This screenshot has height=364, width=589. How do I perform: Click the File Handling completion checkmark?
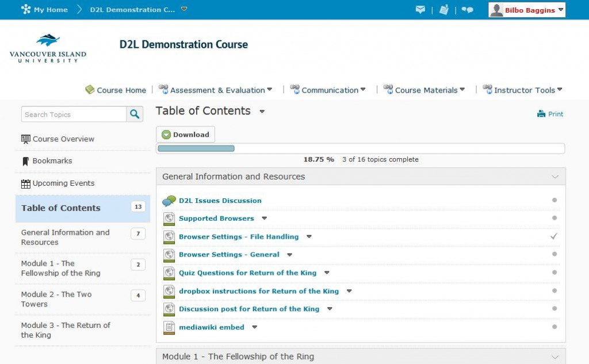554,236
